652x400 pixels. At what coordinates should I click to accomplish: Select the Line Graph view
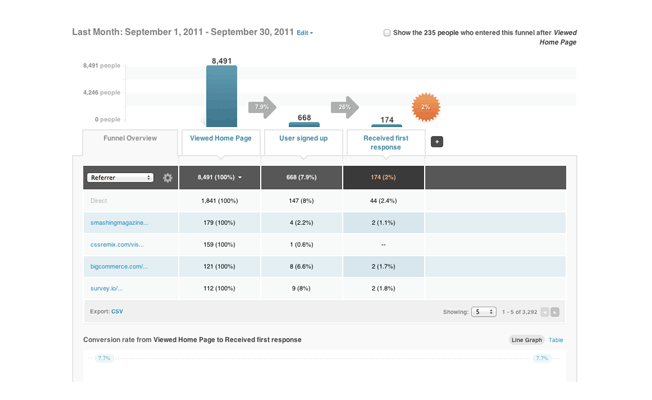click(526, 340)
